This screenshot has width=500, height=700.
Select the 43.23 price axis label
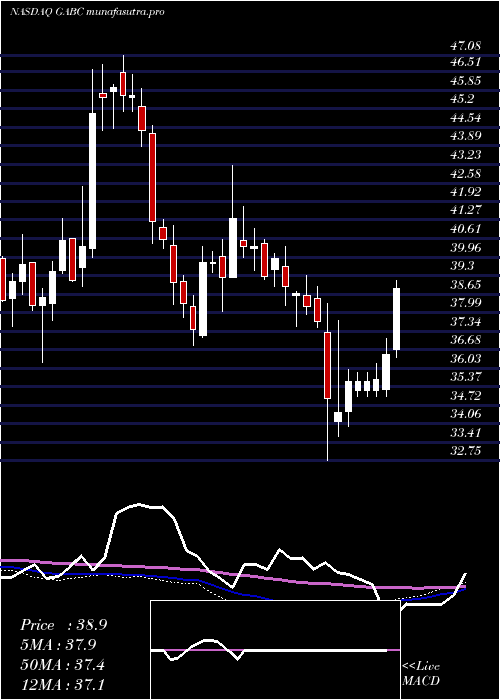point(465,155)
